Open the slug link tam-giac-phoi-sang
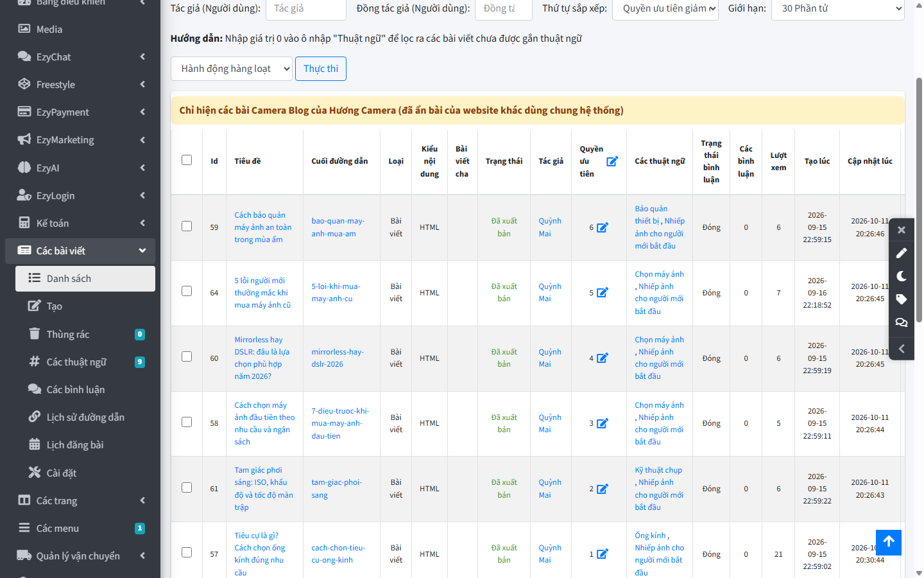The image size is (924, 578). click(337, 489)
